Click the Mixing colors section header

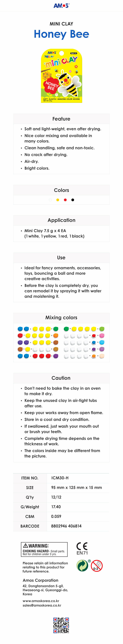click(61, 317)
